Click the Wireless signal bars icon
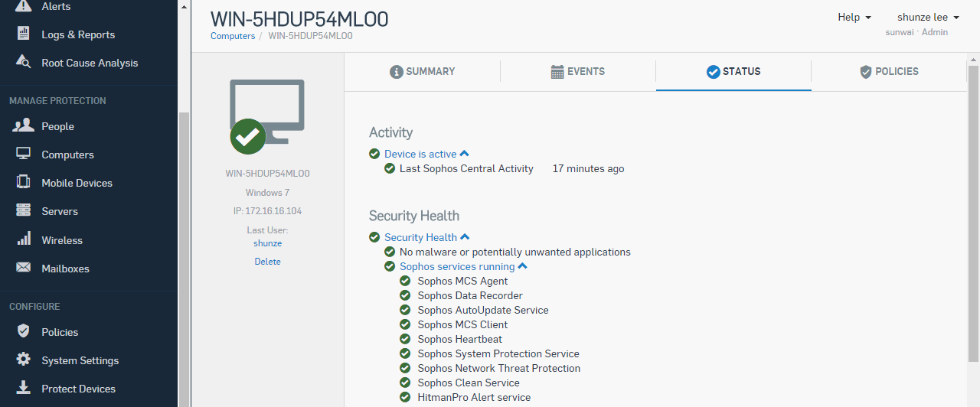The width and height of the screenshot is (980, 407). 24,239
